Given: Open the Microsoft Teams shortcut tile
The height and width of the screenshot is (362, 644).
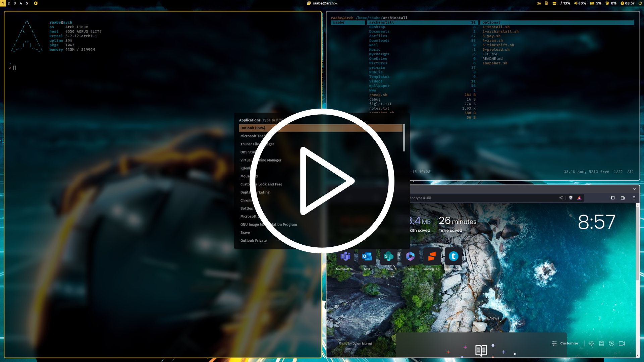Looking at the screenshot, I should 345,257.
